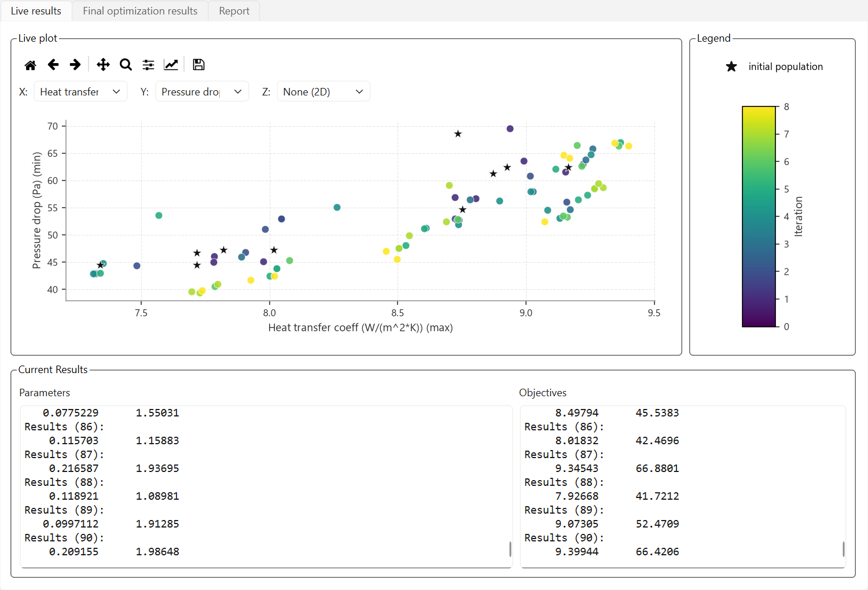The image size is (868, 590).
Task: Click the star marker near pressure 68
Action: 458,134
